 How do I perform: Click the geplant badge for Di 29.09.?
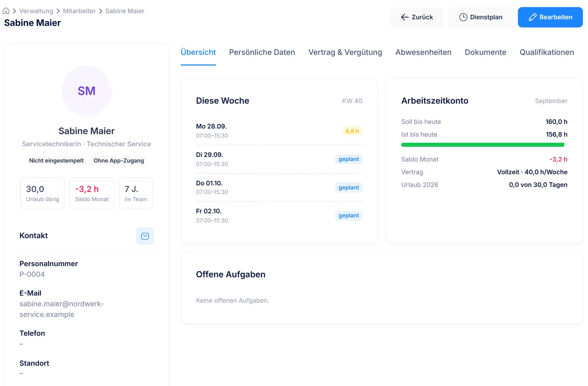(349, 159)
